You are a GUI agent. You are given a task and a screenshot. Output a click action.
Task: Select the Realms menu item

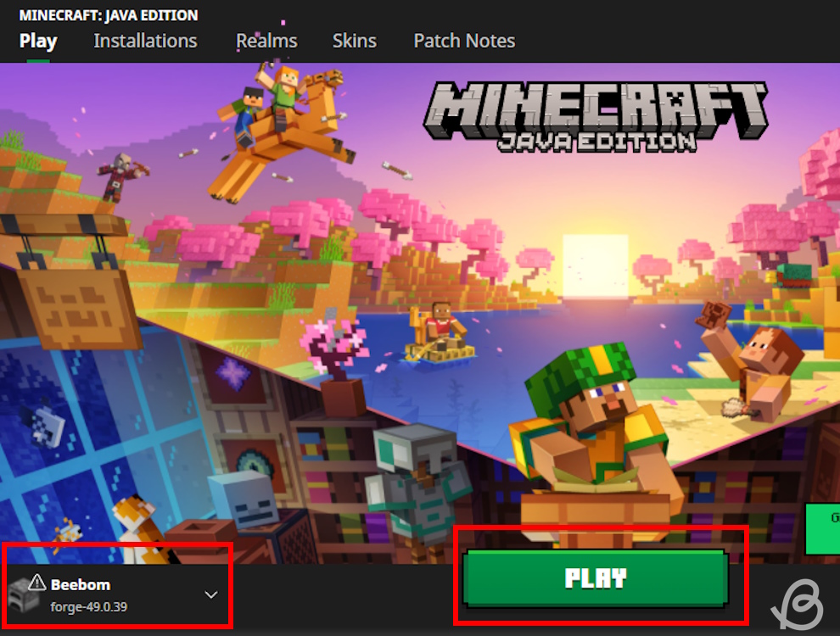click(267, 40)
